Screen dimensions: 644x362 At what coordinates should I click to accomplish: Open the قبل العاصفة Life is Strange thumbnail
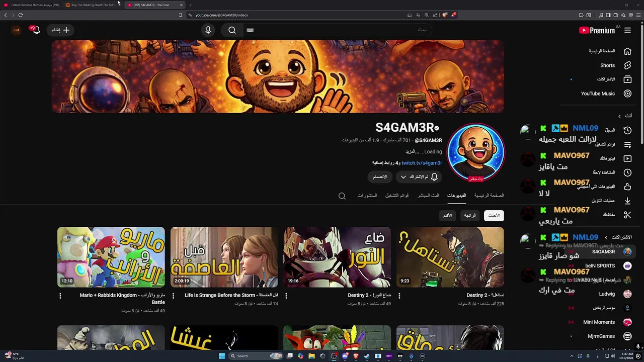point(224,257)
